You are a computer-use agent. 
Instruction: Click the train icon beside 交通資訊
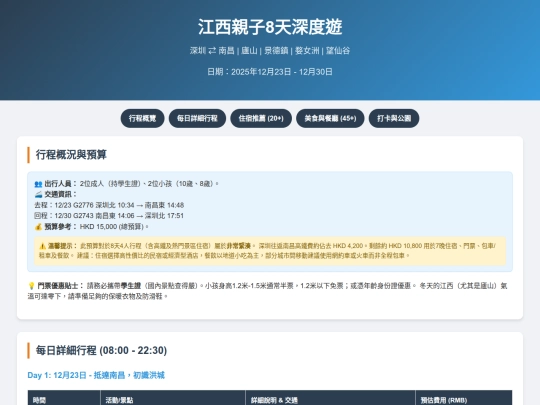point(38,195)
